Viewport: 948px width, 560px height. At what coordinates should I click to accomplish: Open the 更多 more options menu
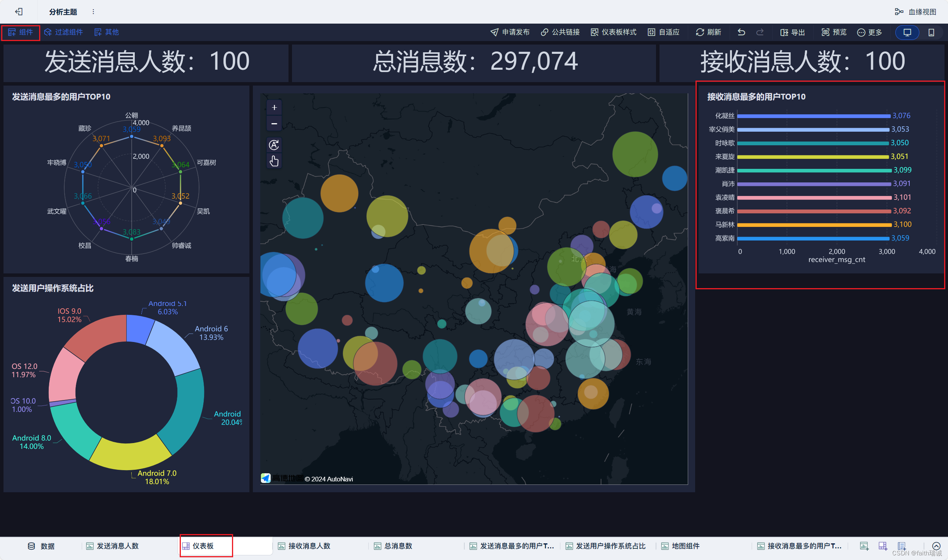[x=869, y=32]
